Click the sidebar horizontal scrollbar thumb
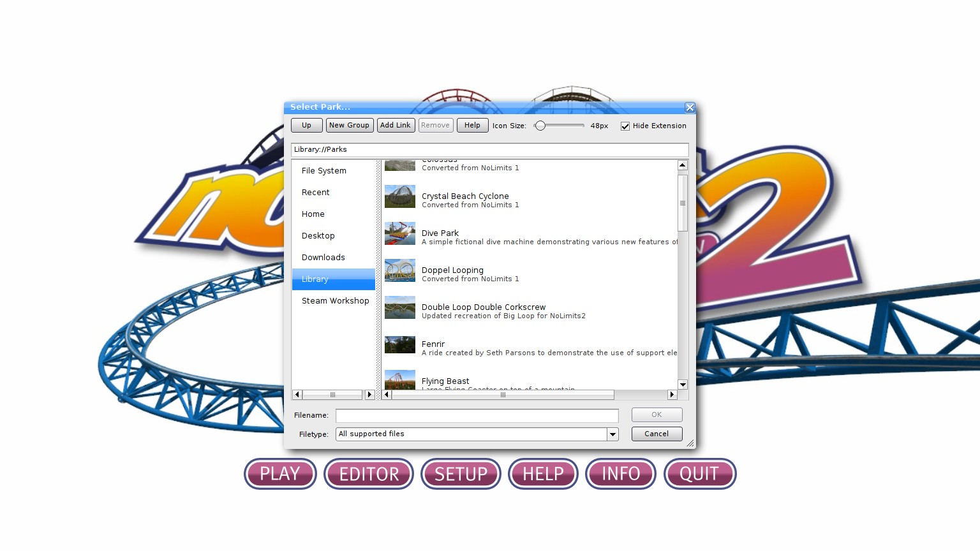This screenshot has width=980, height=551. [x=332, y=395]
